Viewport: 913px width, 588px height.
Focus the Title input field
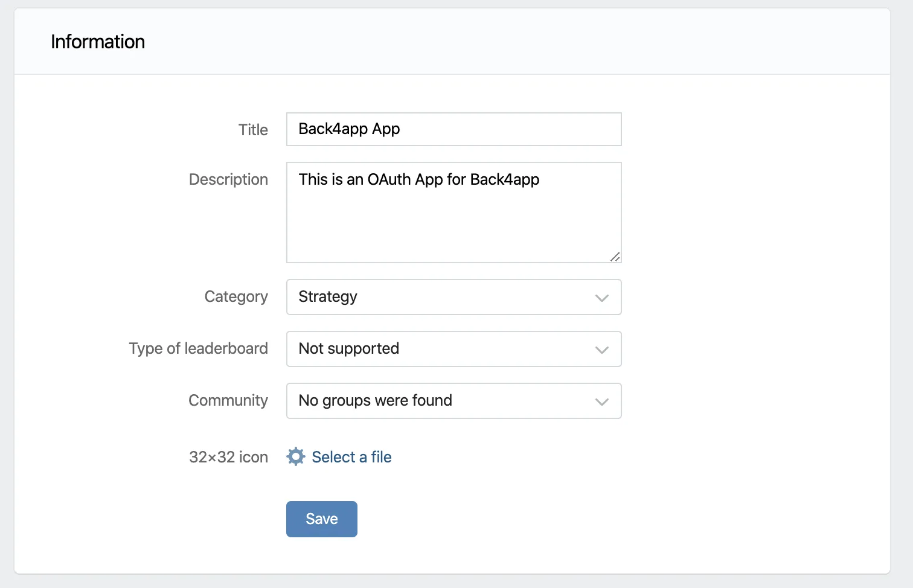coord(454,129)
